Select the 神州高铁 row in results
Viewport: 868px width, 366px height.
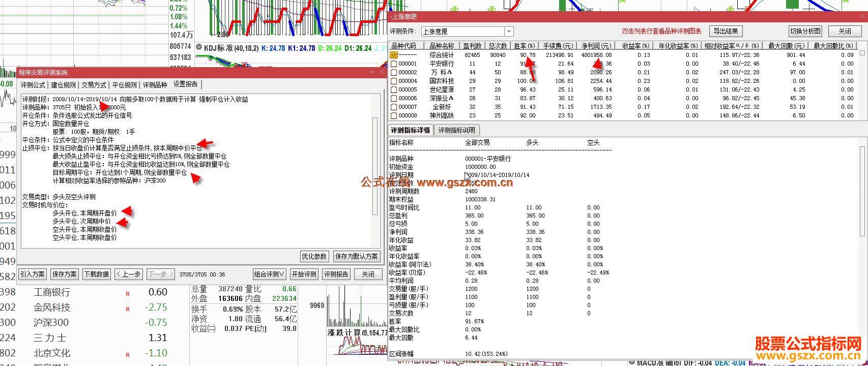coord(623,115)
